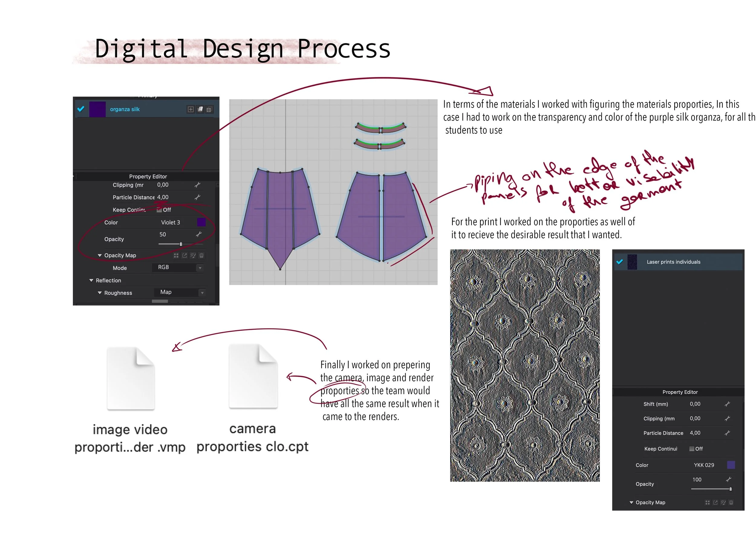The image size is (756, 535).
Task: Open camera proporties clo.cpt file
Action: [253, 377]
